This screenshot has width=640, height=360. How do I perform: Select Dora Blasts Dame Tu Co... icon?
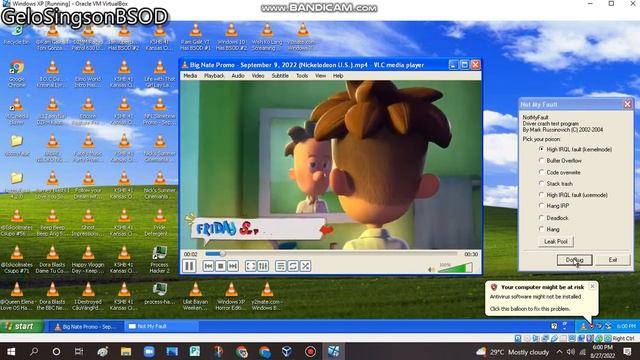click(x=52, y=260)
